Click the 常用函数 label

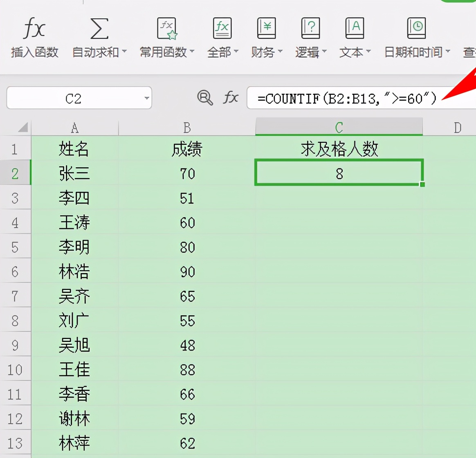point(163,52)
